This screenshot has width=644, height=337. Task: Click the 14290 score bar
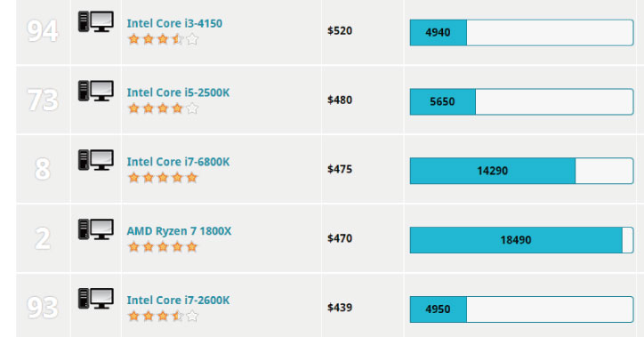point(521,171)
